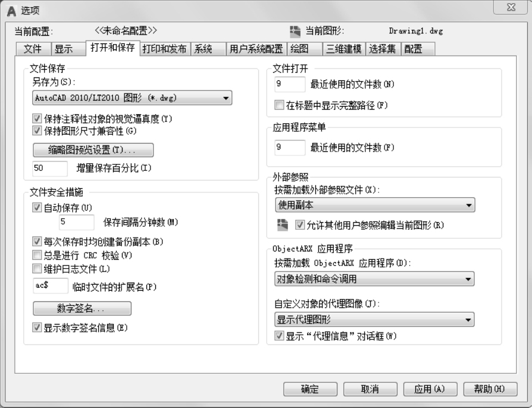Select the 打开和保存 tab
Viewport: 532px width, 408px height.
click(x=112, y=48)
